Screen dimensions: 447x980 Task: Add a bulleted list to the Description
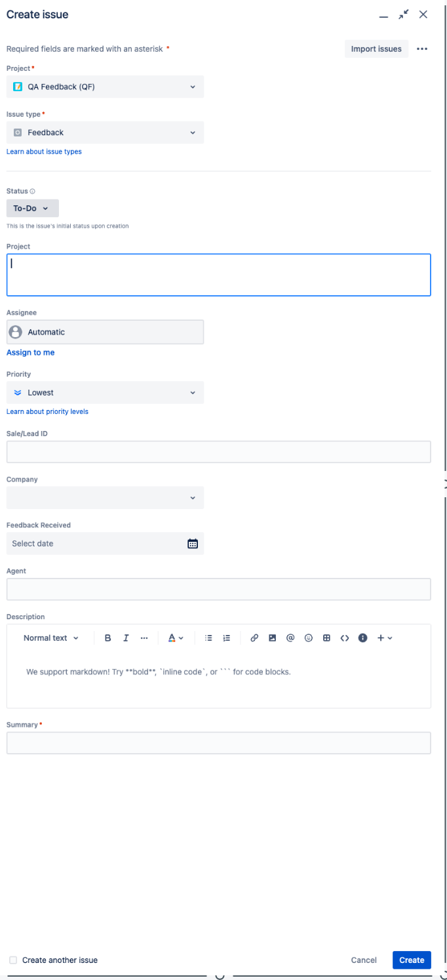pos(208,638)
